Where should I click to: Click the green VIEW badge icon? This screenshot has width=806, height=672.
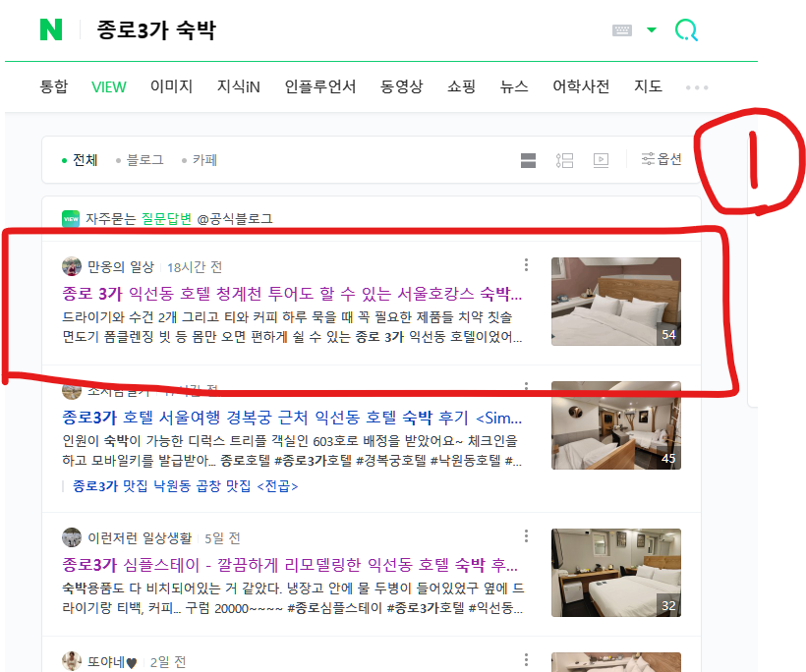click(71, 219)
